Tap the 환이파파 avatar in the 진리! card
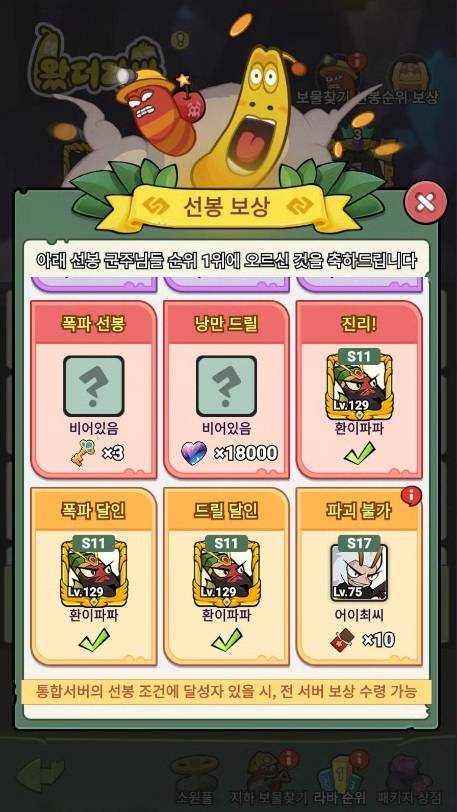This screenshot has width=457, height=812. click(x=359, y=384)
